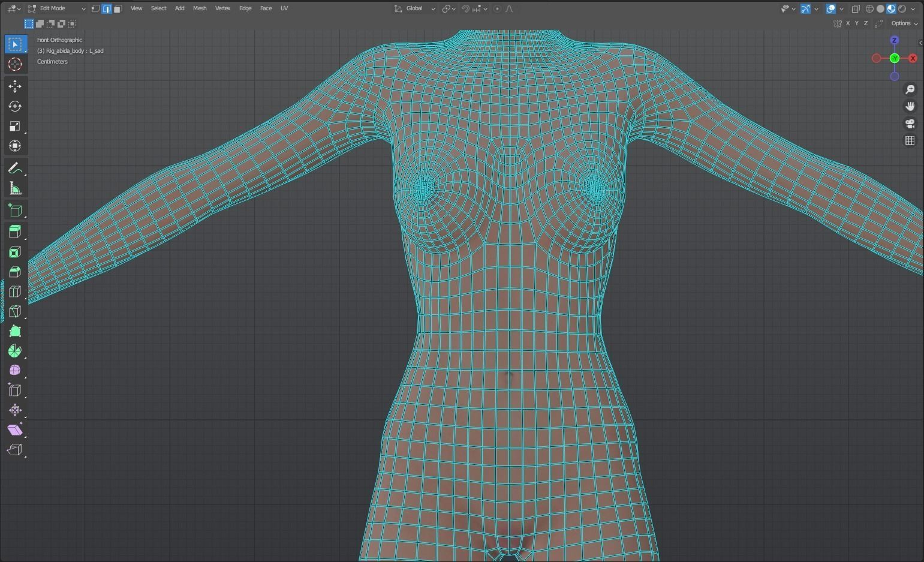Viewport: 924px width, 562px height.
Task: Open the Select menu
Action: (x=158, y=8)
